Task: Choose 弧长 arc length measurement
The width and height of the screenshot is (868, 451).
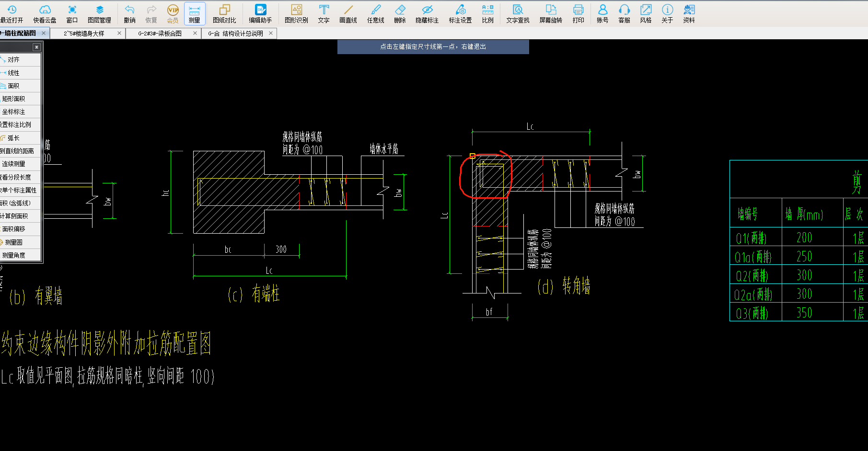Action: click(x=20, y=138)
